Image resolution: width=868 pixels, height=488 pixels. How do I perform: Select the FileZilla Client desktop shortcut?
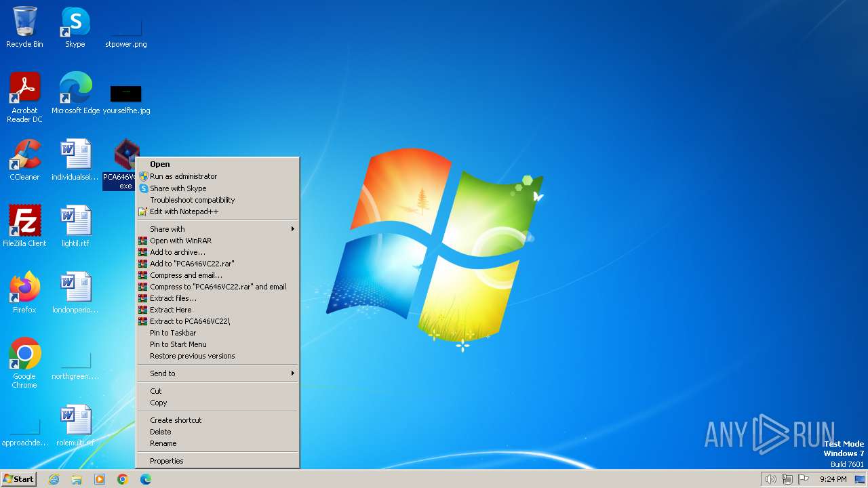(24, 226)
